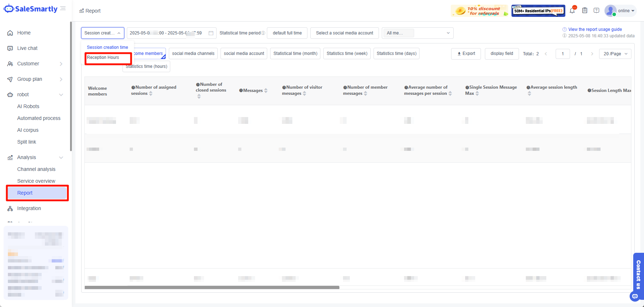This screenshot has height=307, width=644.
Task: Open the online status dropdown
Action: point(626,11)
